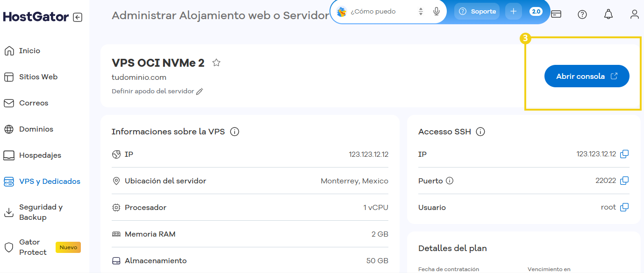Copy the root username
This screenshot has height=273, width=644.
click(x=624, y=207)
